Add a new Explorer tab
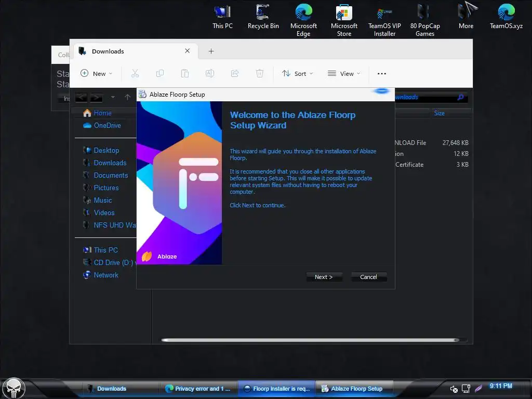This screenshot has width=532, height=399. click(x=211, y=51)
